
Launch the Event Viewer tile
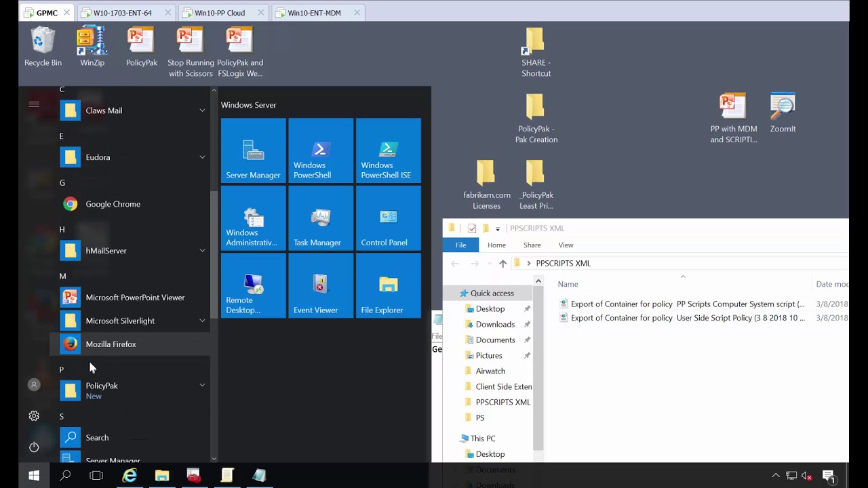(321, 285)
